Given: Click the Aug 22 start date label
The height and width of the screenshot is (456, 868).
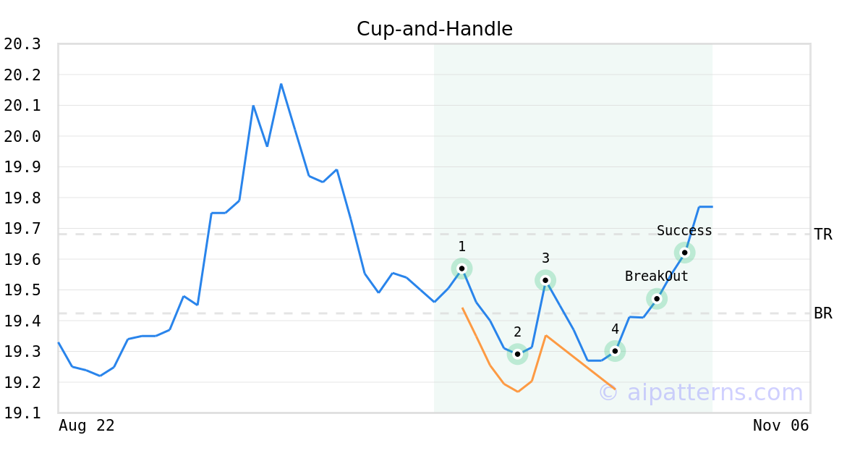Looking at the screenshot, I should coord(86,426).
